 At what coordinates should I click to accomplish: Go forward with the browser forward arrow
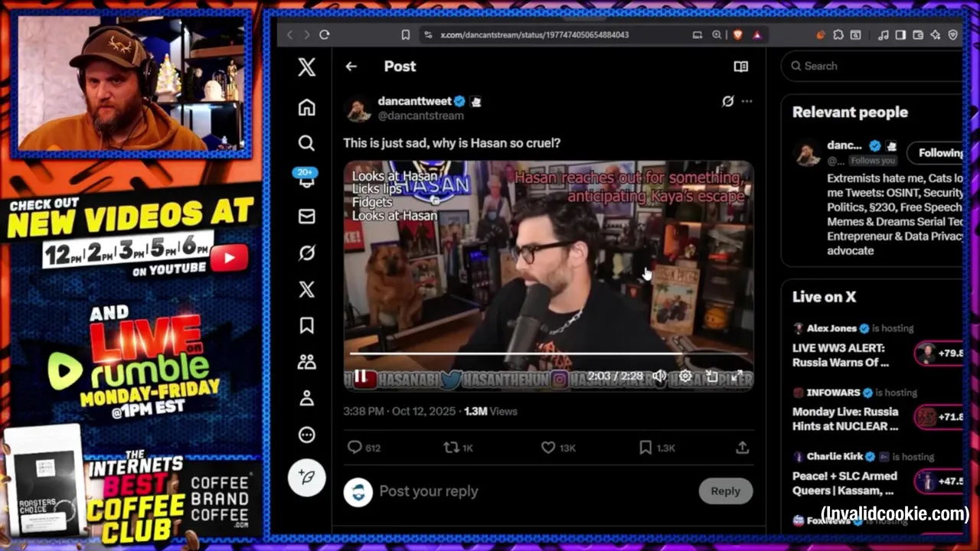coord(306,34)
